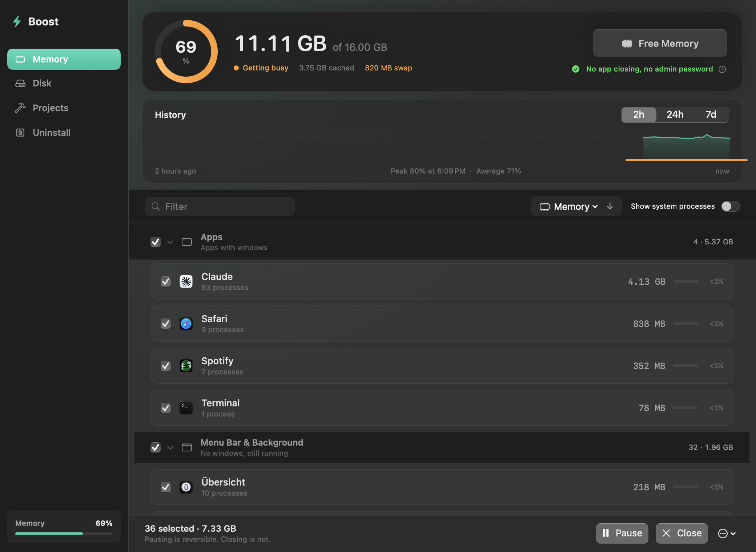
Task: Click the Claude memory usage bar
Action: tap(685, 281)
